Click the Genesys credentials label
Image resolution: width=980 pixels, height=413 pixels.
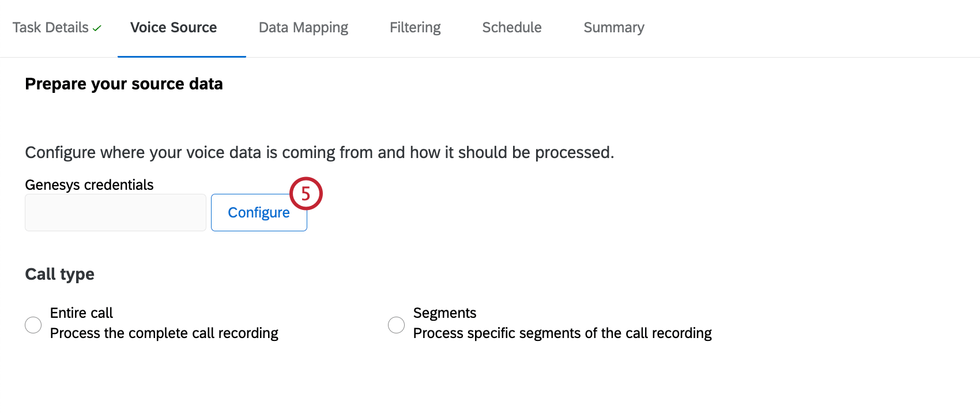(89, 184)
